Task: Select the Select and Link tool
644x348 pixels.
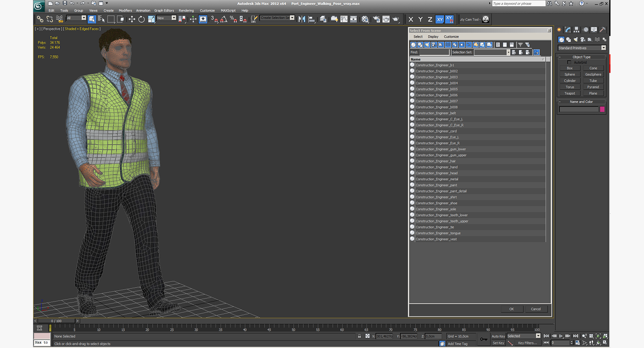Action: tap(40, 19)
